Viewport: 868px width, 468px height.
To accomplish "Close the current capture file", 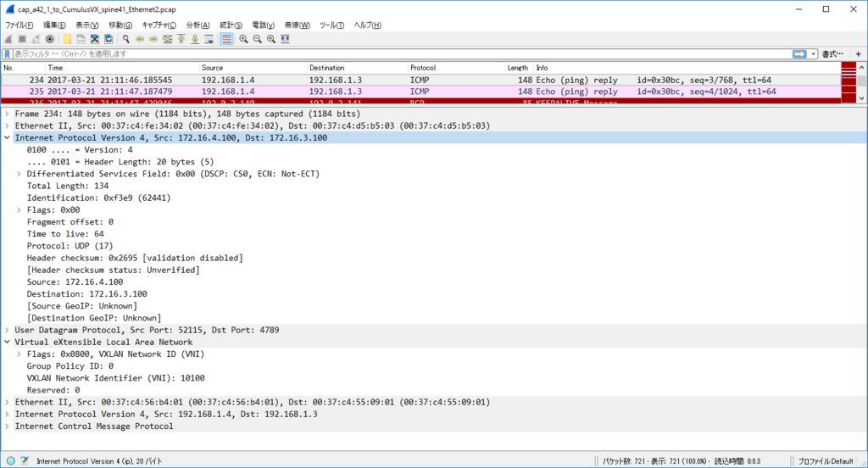I will tap(95, 39).
